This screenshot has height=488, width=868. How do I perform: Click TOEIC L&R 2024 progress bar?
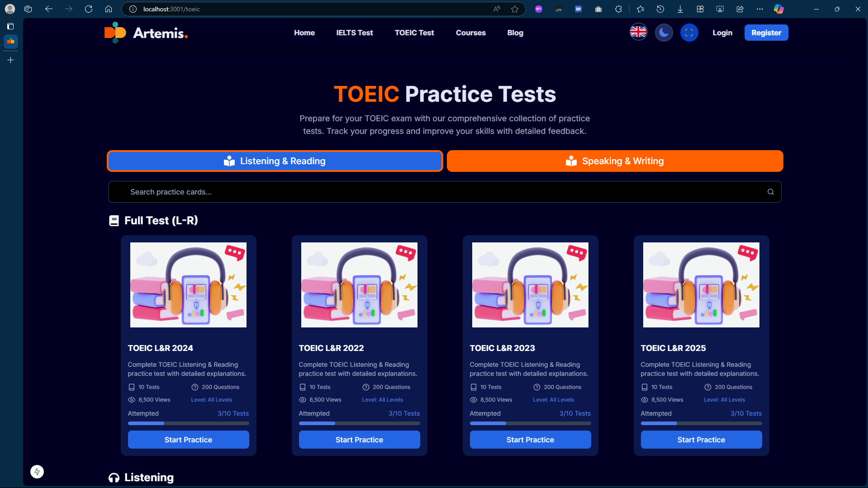point(188,423)
